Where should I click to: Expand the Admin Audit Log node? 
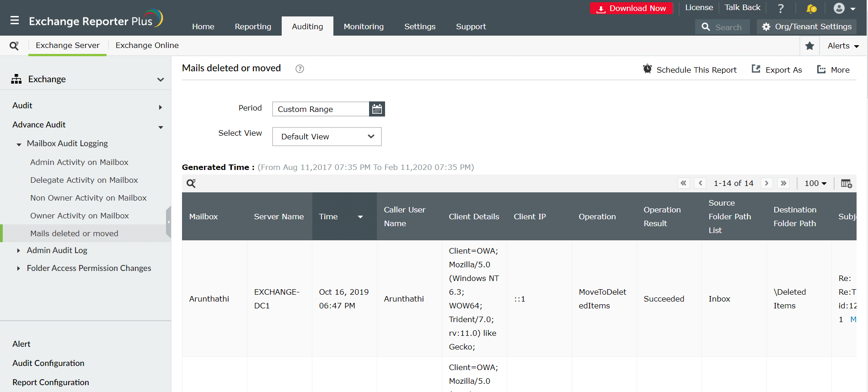pos(18,250)
